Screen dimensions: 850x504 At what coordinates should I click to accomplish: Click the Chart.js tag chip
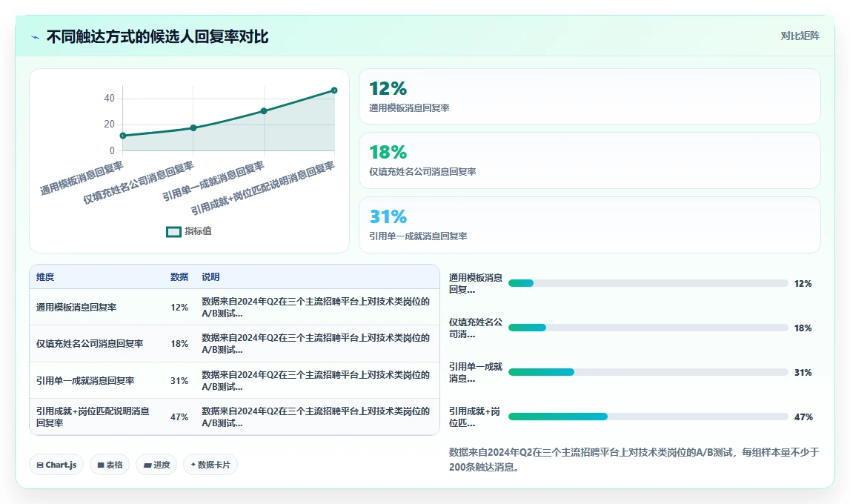click(56, 465)
